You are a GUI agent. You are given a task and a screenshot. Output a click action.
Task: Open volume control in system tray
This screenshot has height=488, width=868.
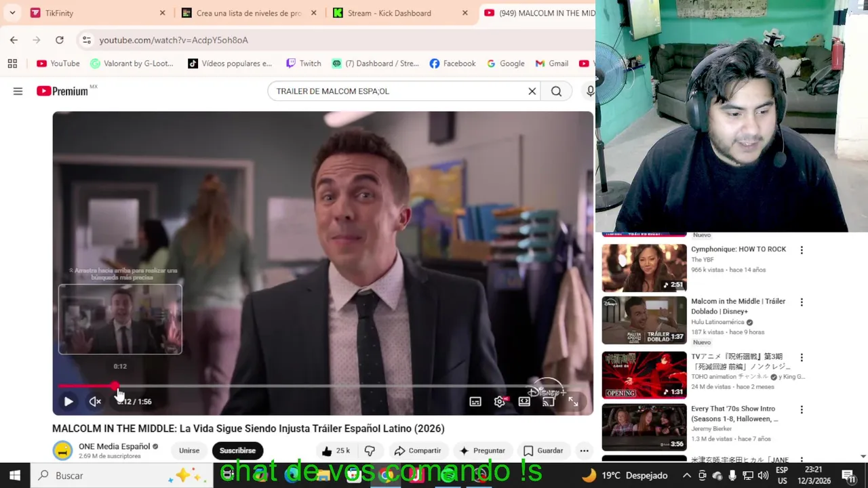pos(763,476)
